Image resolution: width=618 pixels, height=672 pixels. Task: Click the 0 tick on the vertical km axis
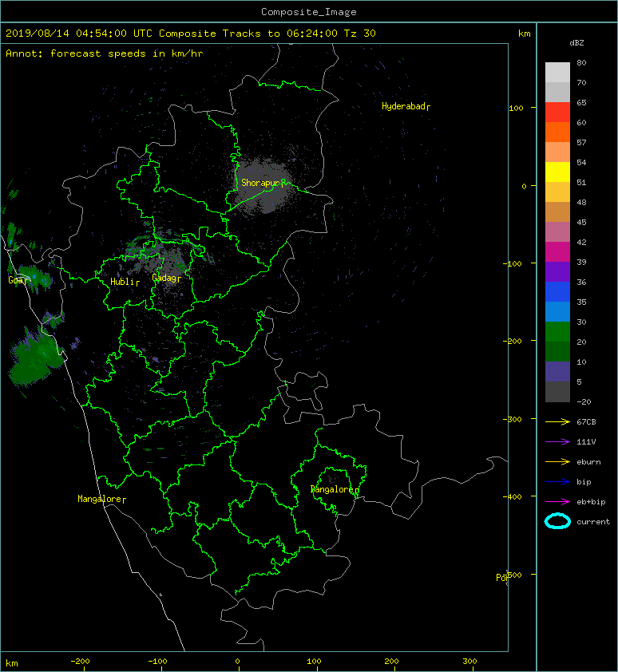pos(524,187)
